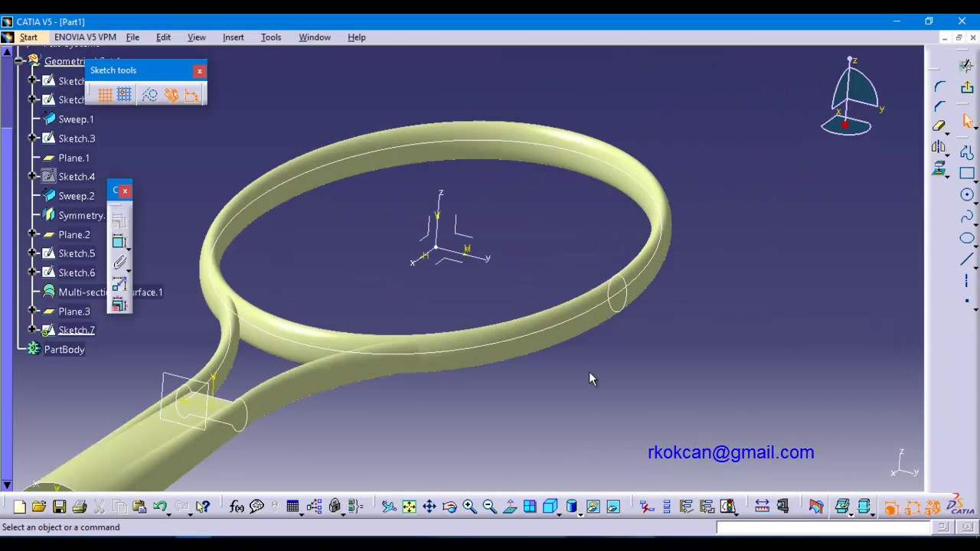The width and height of the screenshot is (980, 551).
Task: Click the What's This help pointer icon
Action: coord(202,507)
